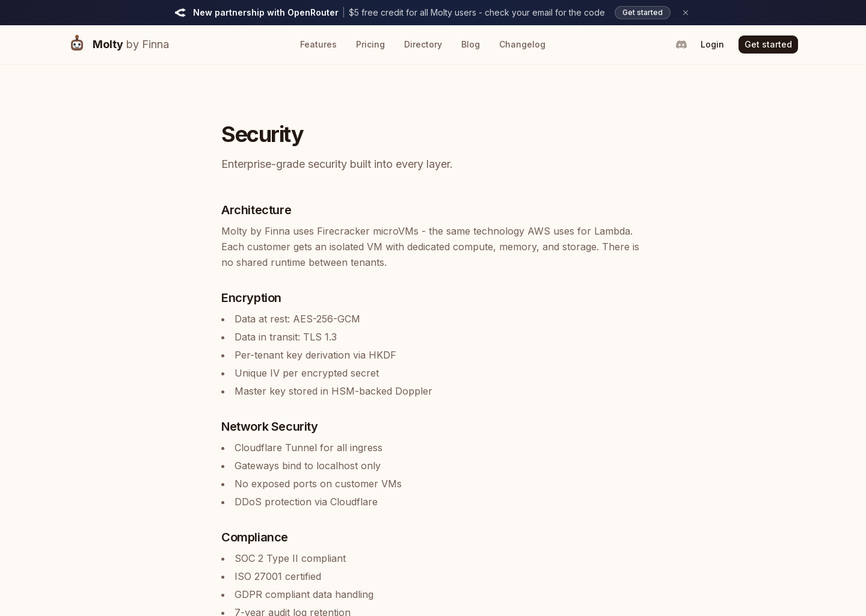Click the Compliance section heading
Viewport: 866px width, 616px height.
pyautogui.click(x=254, y=537)
